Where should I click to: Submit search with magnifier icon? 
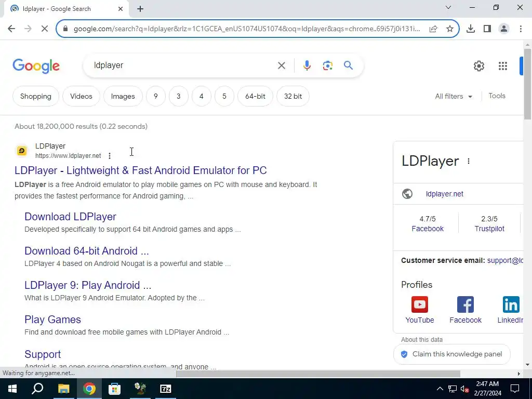point(349,65)
